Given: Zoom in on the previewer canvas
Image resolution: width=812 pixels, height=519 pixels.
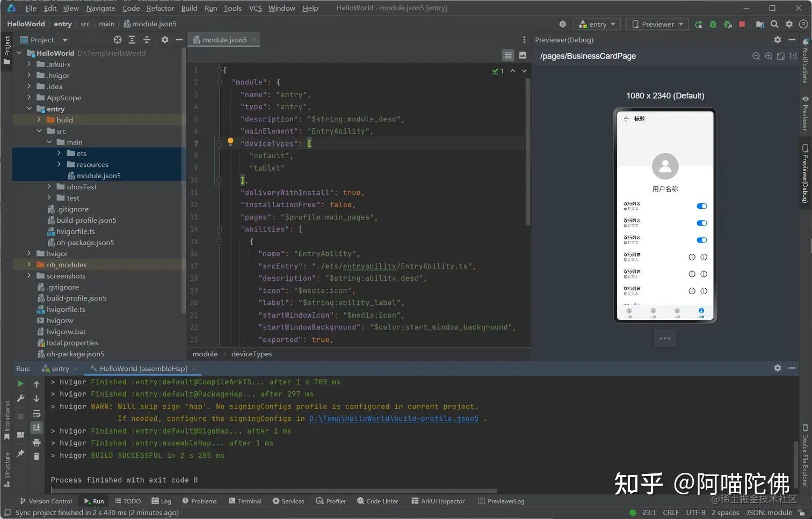Looking at the screenshot, I should pyautogui.click(x=768, y=56).
